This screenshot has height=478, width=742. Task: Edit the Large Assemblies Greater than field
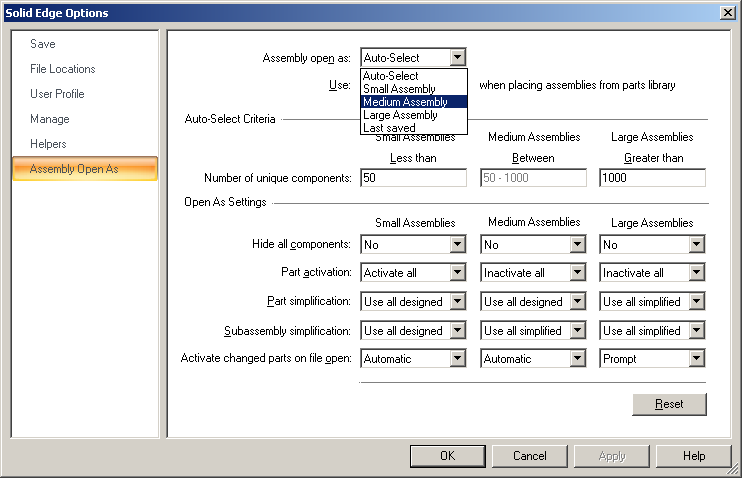pyautogui.click(x=652, y=178)
